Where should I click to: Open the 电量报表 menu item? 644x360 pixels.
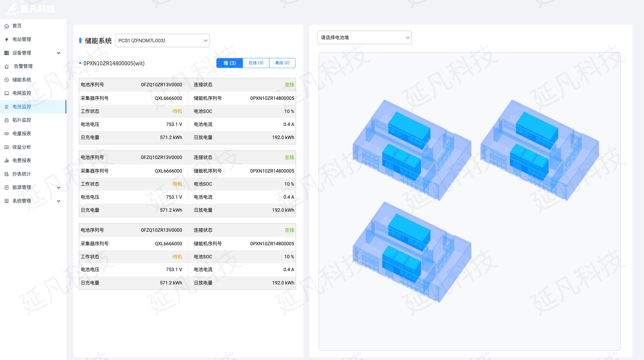click(x=22, y=134)
